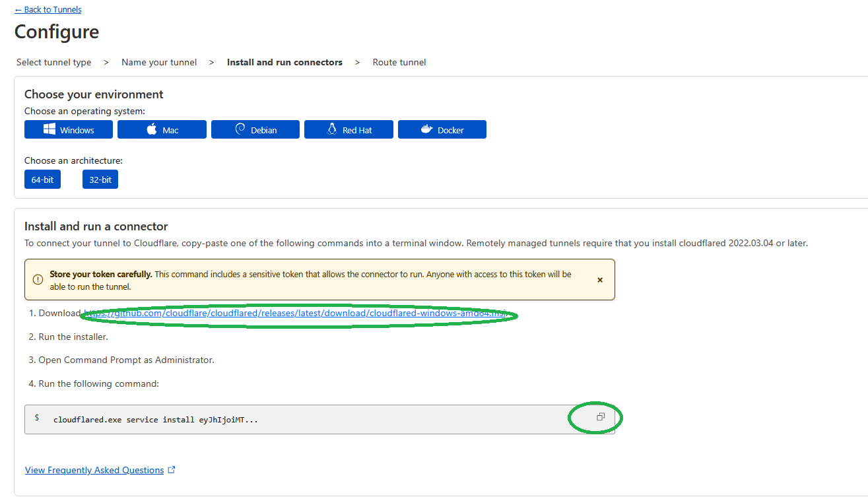Select Red Hat with penguin icon
868x499 pixels.
[349, 130]
